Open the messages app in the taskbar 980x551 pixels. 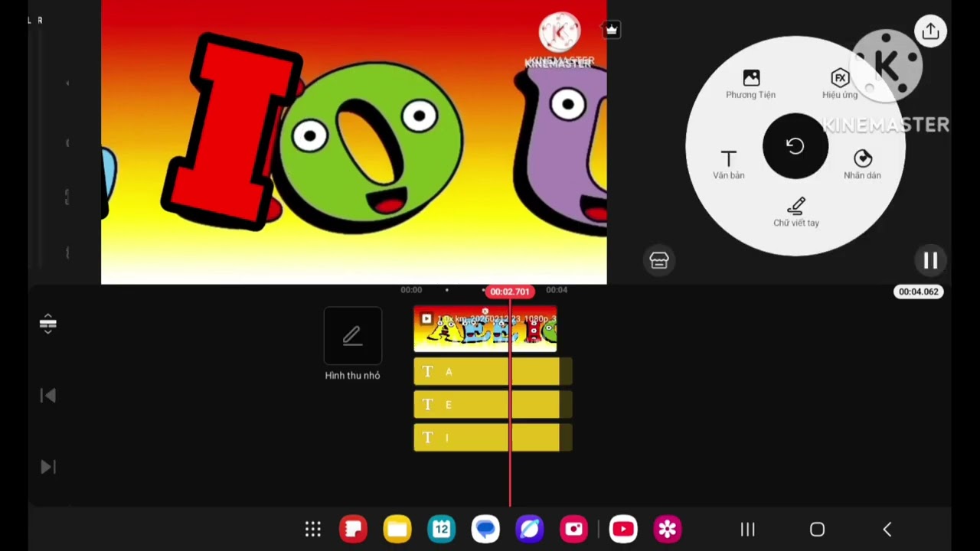(485, 529)
